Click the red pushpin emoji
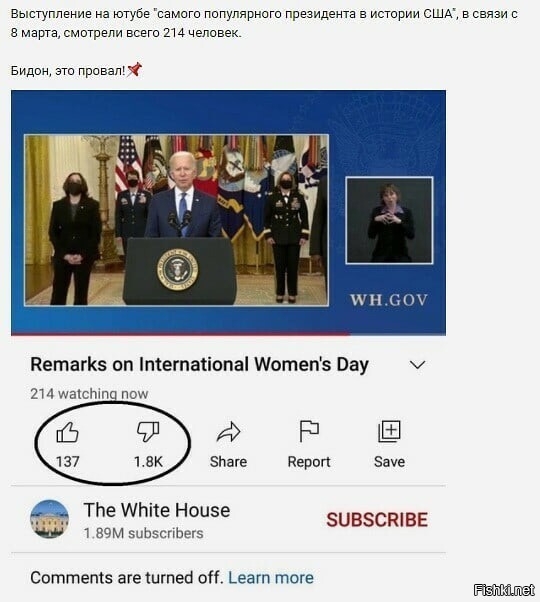Screen dimensions: 540x602 click(x=135, y=70)
